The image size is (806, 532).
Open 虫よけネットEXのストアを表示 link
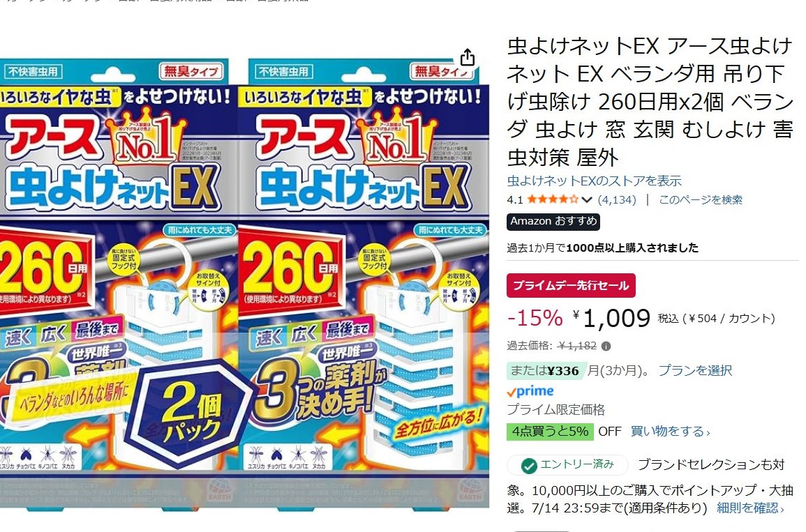point(595,181)
